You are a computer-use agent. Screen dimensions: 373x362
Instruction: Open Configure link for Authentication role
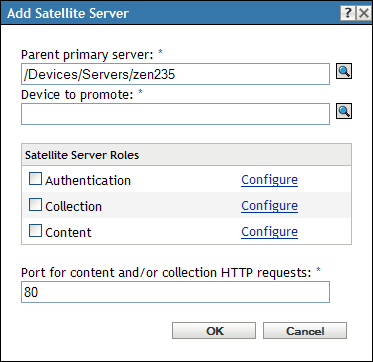269,180
